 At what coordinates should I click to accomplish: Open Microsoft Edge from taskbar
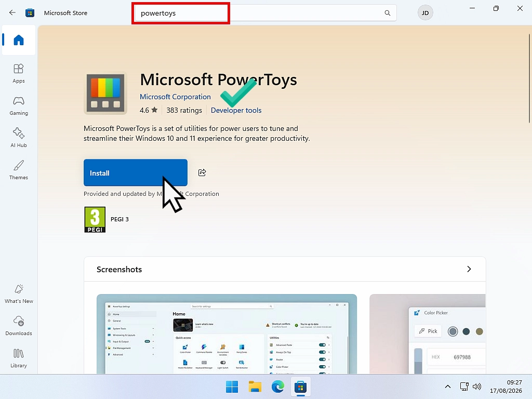[x=277, y=387]
